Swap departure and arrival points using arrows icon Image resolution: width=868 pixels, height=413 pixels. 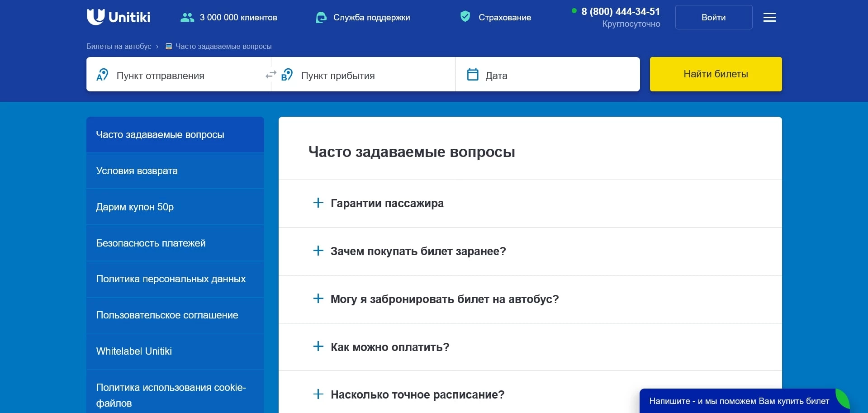(270, 74)
